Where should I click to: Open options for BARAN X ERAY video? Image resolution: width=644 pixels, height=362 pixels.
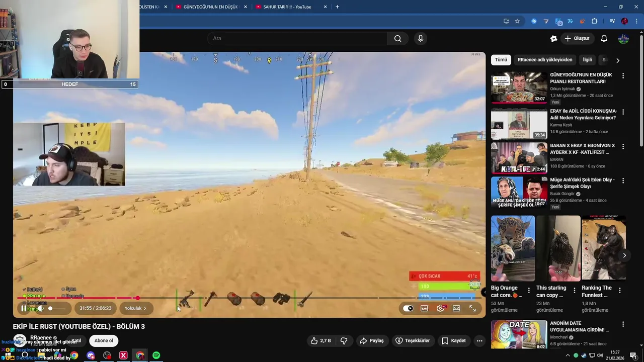tap(623, 146)
